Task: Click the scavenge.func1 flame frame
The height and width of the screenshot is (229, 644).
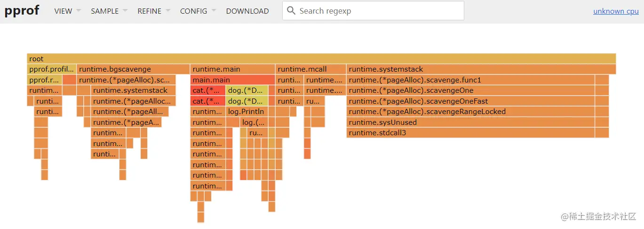Action: pyautogui.click(x=470, y=80)
